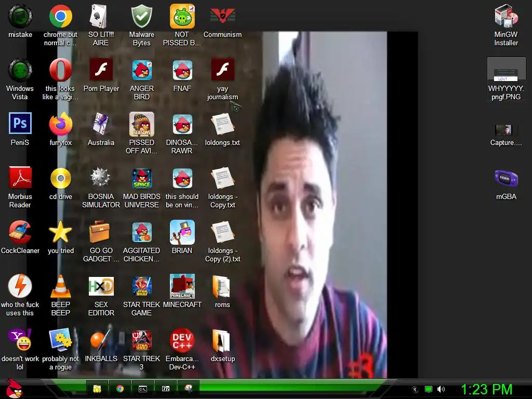
Task: Select the STAR TREK GAME icon
Action: (141, 286)
